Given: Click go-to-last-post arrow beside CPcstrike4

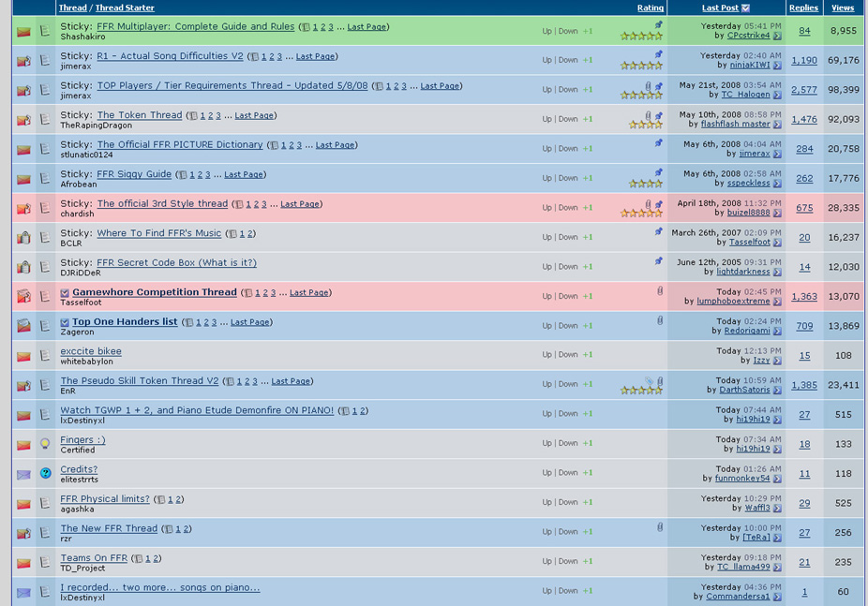Looking at the screenshot, I should point(777,36).
